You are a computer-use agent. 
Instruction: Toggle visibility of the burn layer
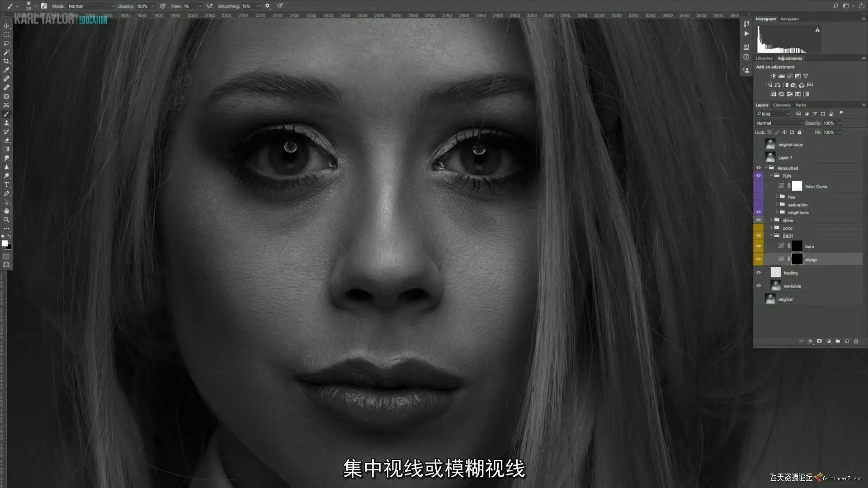[759, 246]
